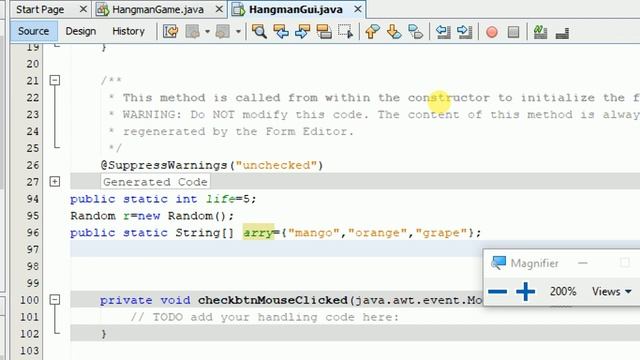The image size is (640, 360).
Task: Click the Random() constructor call on line 95
Action: pyautogui.click(x=197, y=216)
